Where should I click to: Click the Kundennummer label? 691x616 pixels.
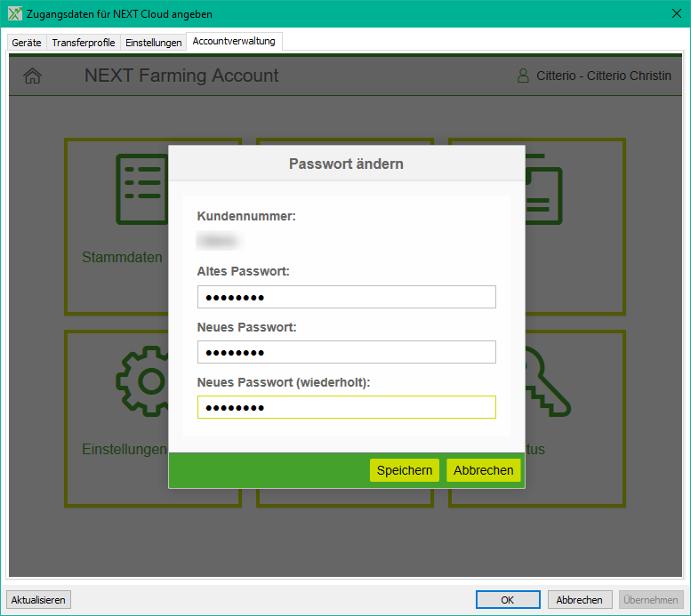click(x=246, y=216)
